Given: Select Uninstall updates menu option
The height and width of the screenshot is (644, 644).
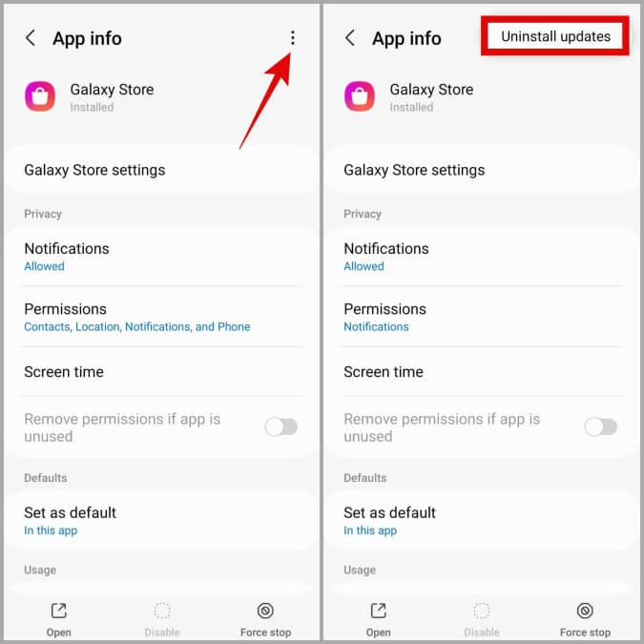Looking at the screenshot, I should point(555,36).
